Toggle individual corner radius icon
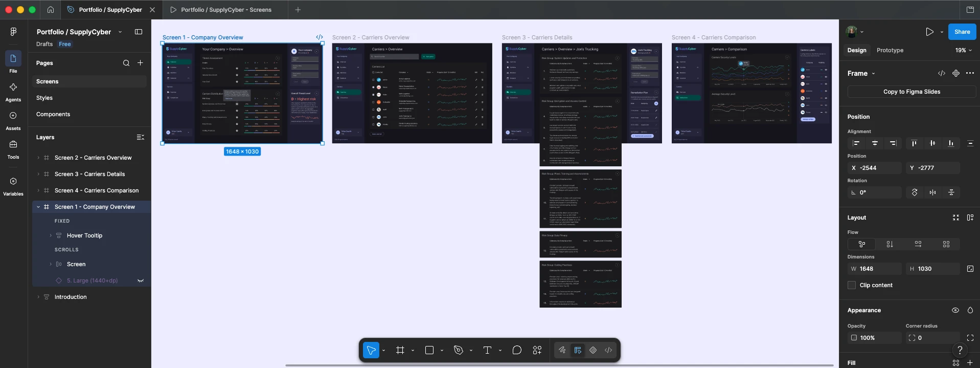Screen dimensions: 980x368 point(970,338)
